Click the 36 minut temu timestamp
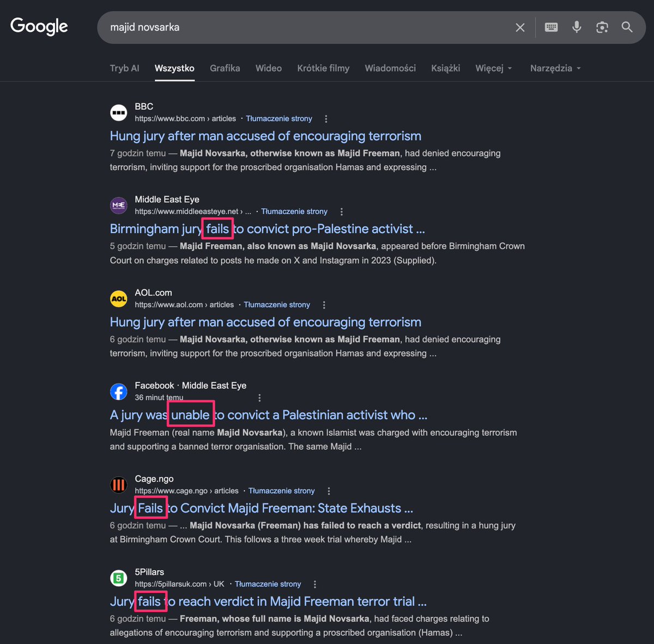654x644 pixels. point(159,397)
